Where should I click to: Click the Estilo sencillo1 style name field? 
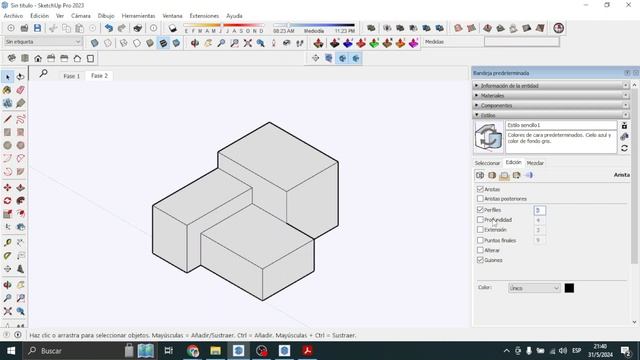coord(561,125)
